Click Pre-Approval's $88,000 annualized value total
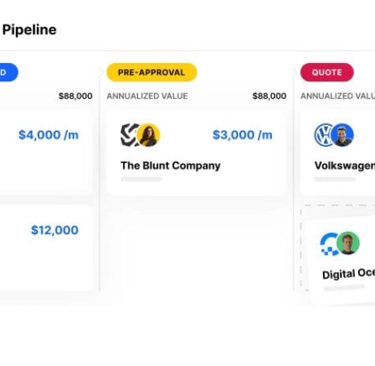This screenshot has height=366, width=375. [269, 96]
